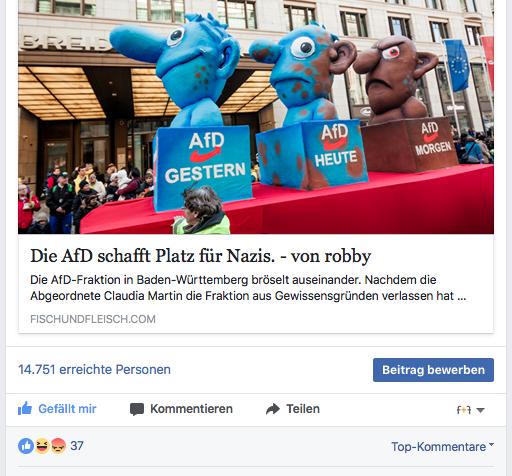Screen dimensions: 512x476
Task: Click the Kommentieren speech bubble icon
Action: (x=137, y=409)
